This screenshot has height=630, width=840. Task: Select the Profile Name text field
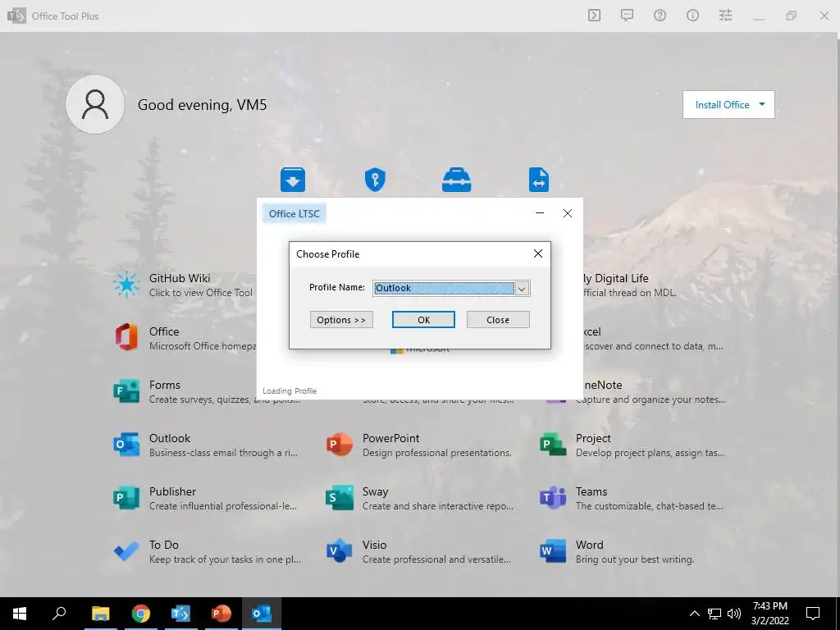point(444,288)
